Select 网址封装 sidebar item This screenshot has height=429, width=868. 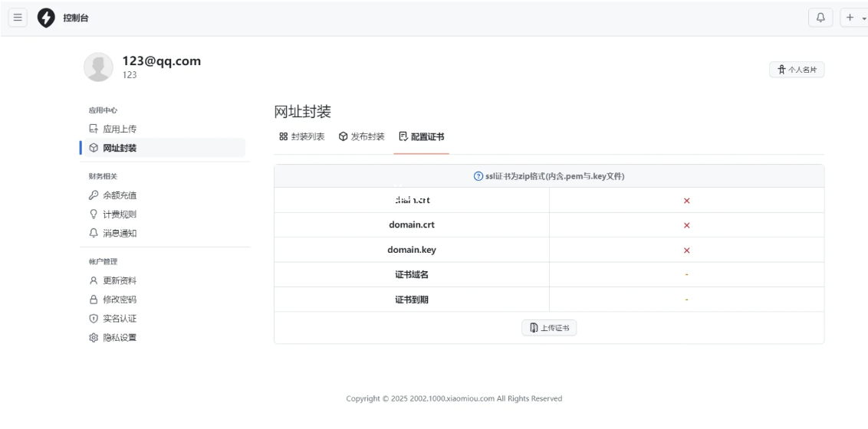click(x=119, y=148)
